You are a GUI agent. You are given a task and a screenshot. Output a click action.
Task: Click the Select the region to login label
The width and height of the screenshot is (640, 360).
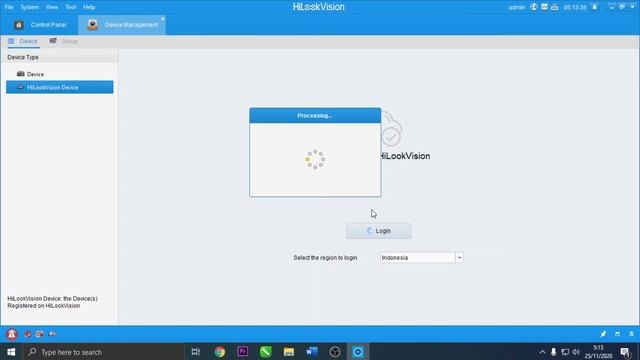pos(325,258)
